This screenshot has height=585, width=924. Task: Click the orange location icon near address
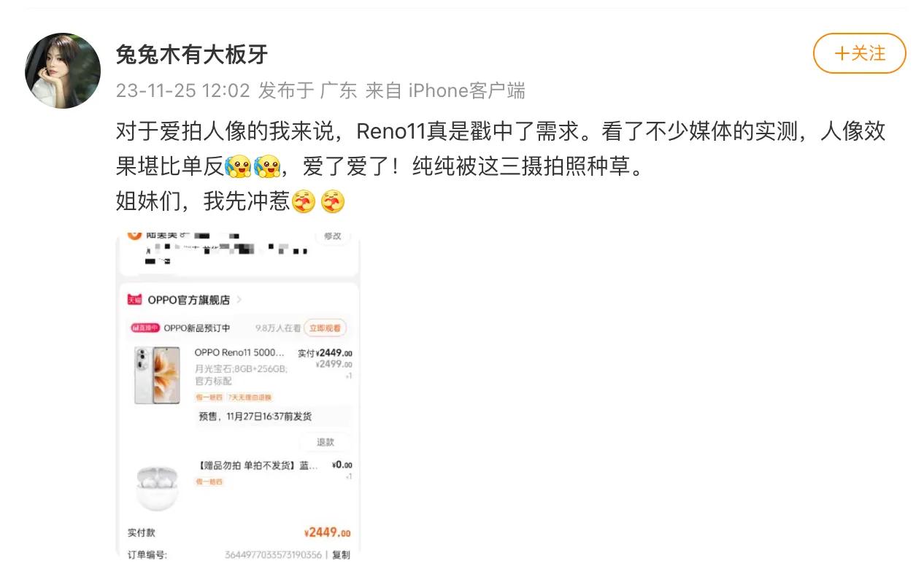[x=134, y=234]
